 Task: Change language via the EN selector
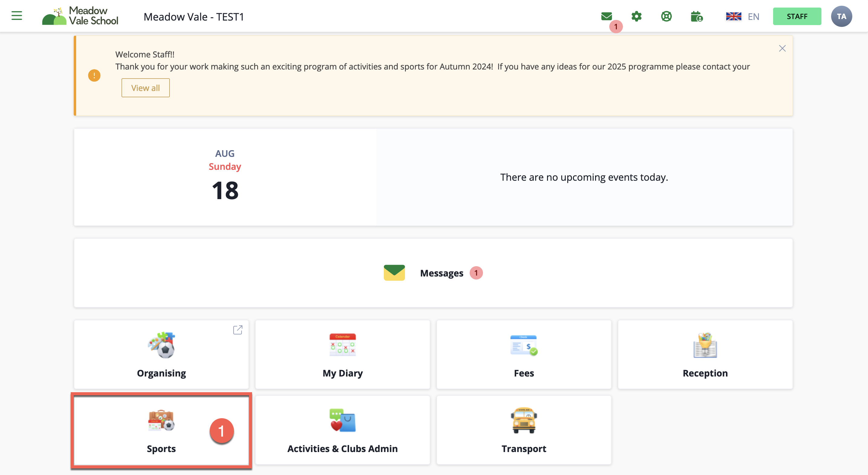[x=753, y=17]
